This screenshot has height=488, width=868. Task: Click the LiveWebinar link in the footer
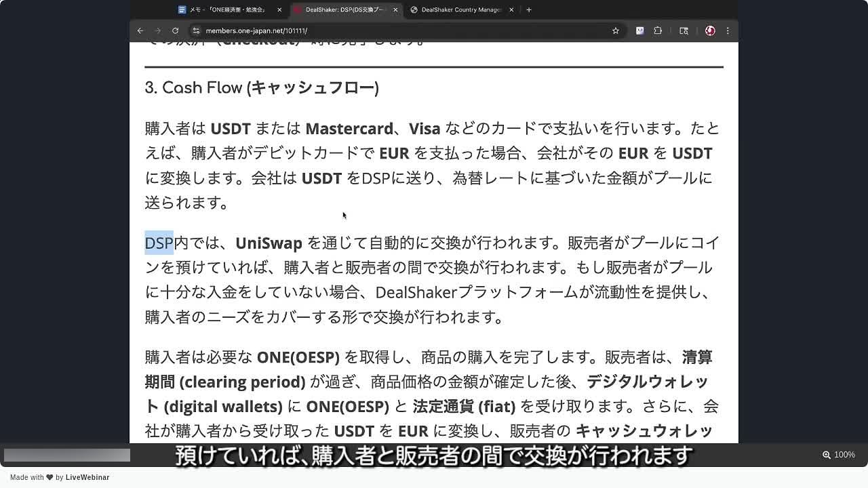point(87,477)
